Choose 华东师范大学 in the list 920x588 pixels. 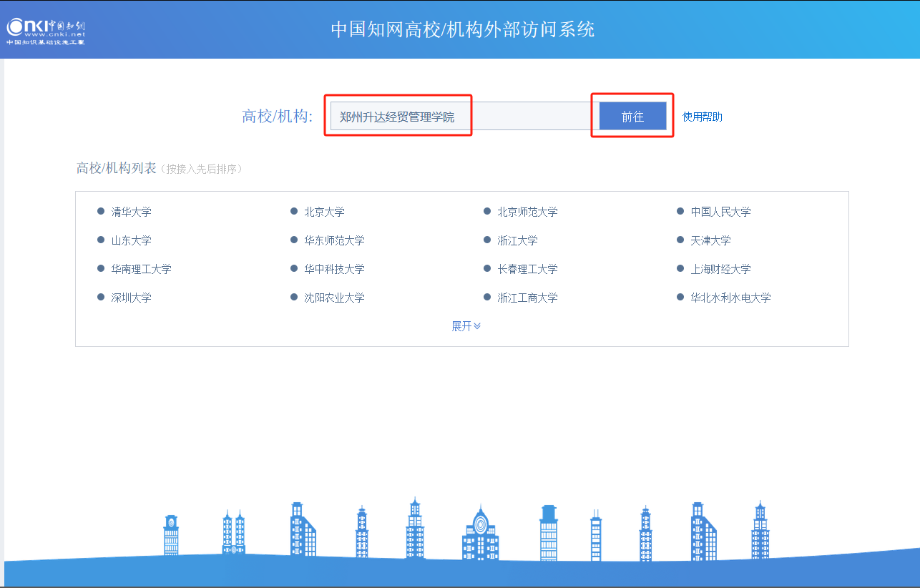[334, 240]
